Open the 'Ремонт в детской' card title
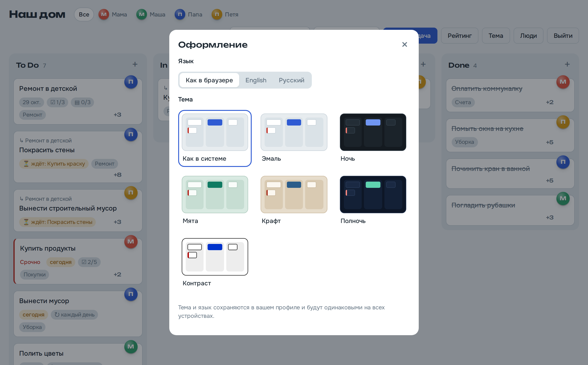The image size is (588, 365). tap(48, 89)
